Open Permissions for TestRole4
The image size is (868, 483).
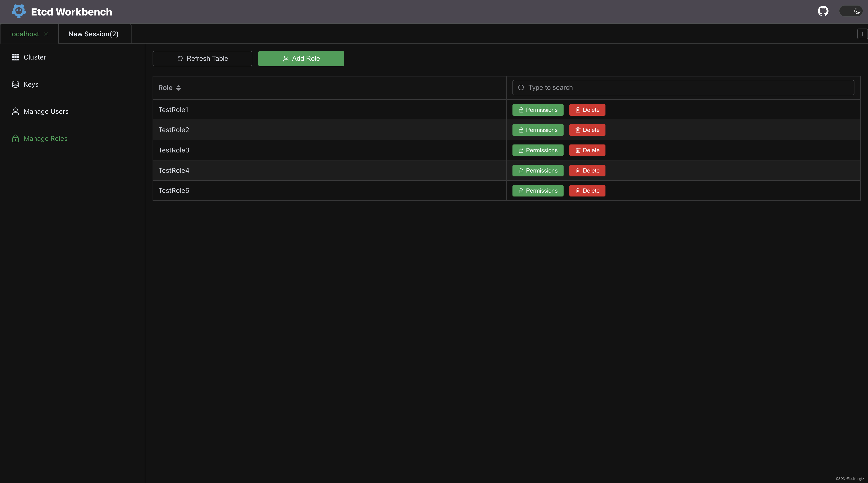point(538,171)
